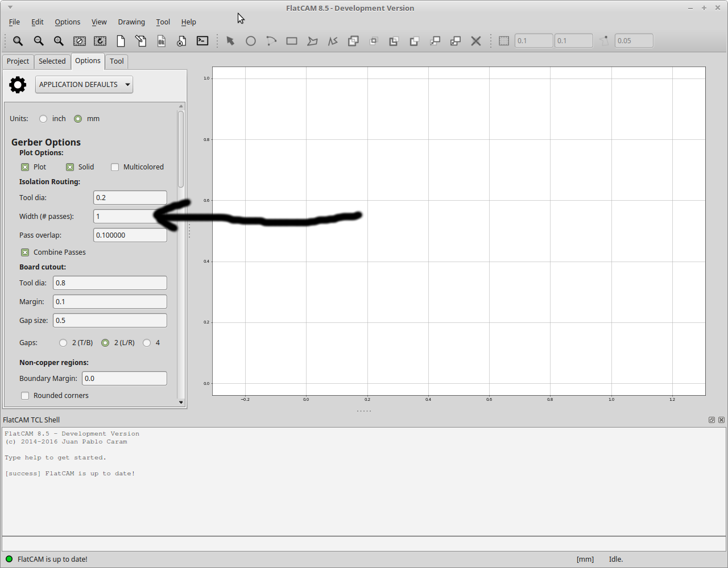Toggle the snap-to-corner icon
The width and height of the screenshot is (728, 568).
coord(604,41)
